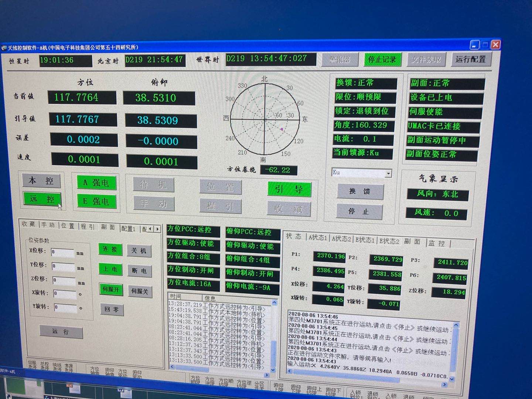Open the Ku feed source dropdown
This screenshot has height=399, width=532.
pos(388,173)
